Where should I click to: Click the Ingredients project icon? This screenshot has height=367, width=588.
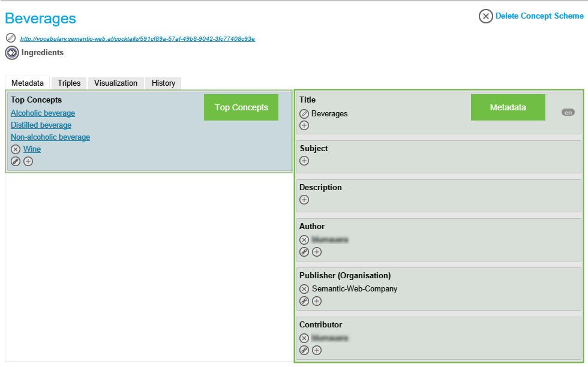(12, 53)
